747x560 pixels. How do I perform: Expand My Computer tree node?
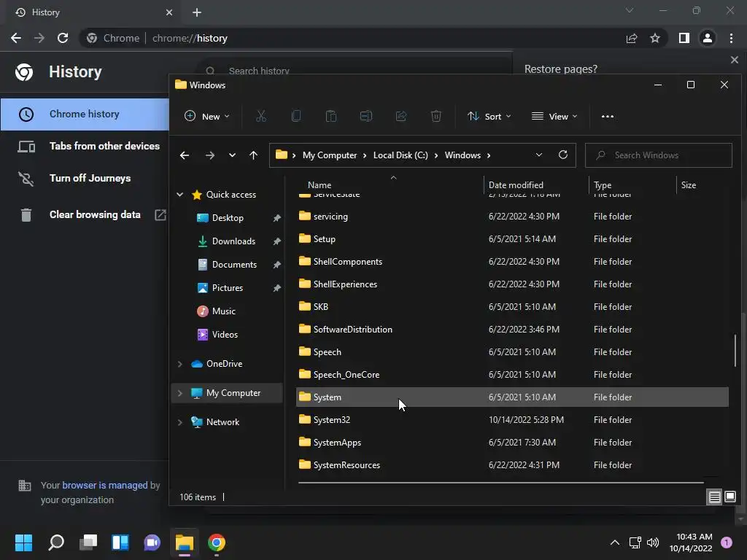(x=180, y=393)
